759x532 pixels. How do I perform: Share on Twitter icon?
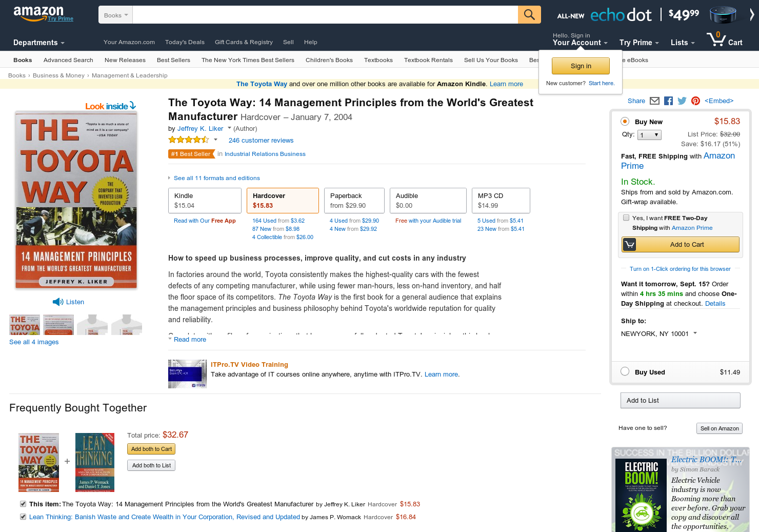click(x=682, y=101)
